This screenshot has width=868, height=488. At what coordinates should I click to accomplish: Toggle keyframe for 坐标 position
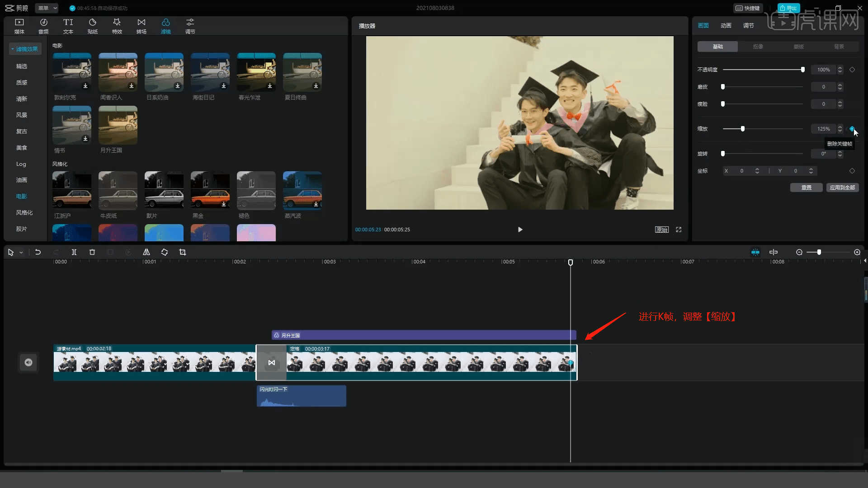pos(852,171)
